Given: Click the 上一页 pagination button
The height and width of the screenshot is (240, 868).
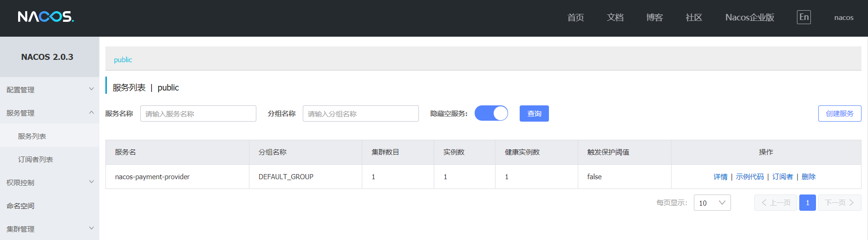Looking at the screenshot, I should 776,202.
